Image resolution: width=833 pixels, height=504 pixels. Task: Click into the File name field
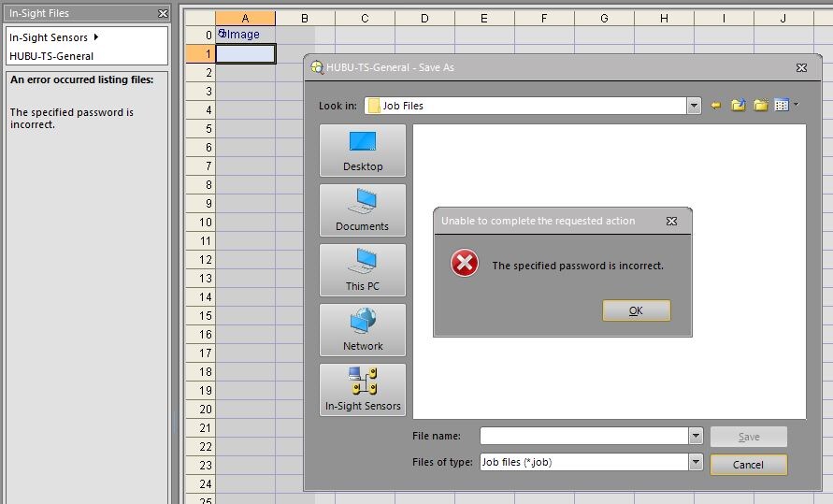584,436
